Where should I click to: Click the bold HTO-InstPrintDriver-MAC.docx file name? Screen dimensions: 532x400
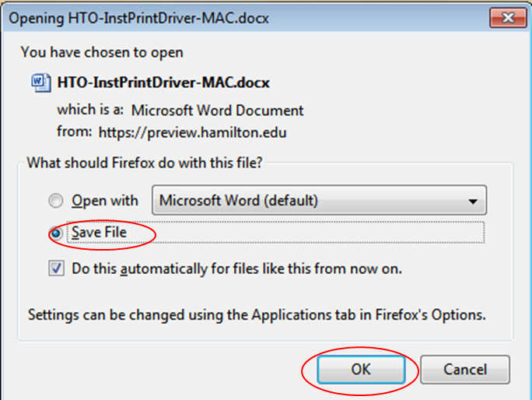(163, 82)
